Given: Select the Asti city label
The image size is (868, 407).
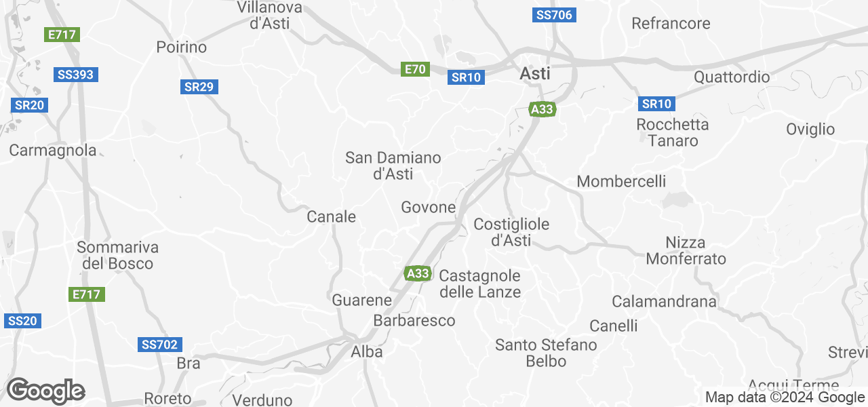Looking at the screenshot, I should (x=535, y=74).
